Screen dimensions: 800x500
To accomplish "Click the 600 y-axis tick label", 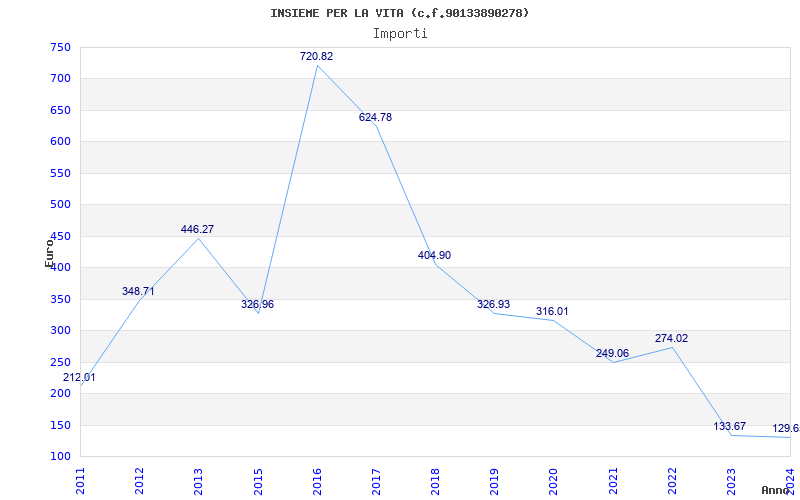I will (x=60, y=142).
